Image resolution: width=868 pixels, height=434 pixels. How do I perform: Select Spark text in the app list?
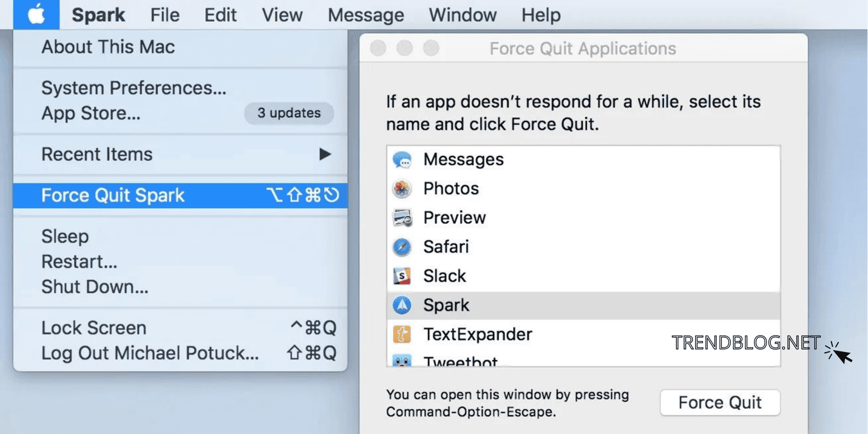coord(446,305)
